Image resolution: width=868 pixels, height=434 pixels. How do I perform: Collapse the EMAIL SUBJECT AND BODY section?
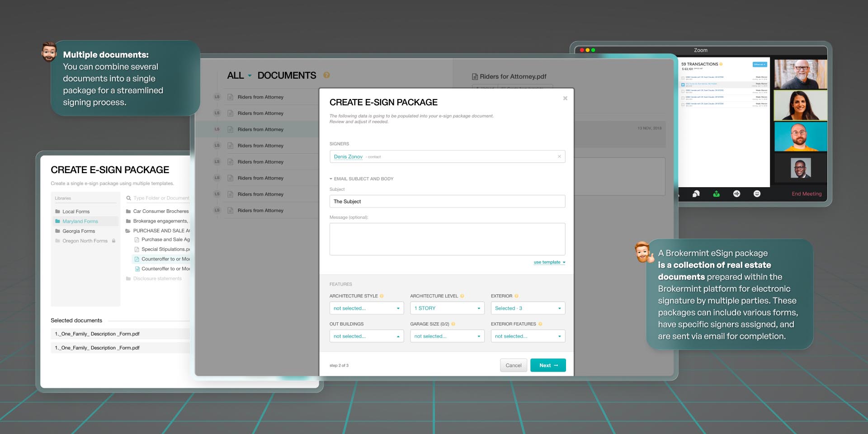click(x=331, y=179)
